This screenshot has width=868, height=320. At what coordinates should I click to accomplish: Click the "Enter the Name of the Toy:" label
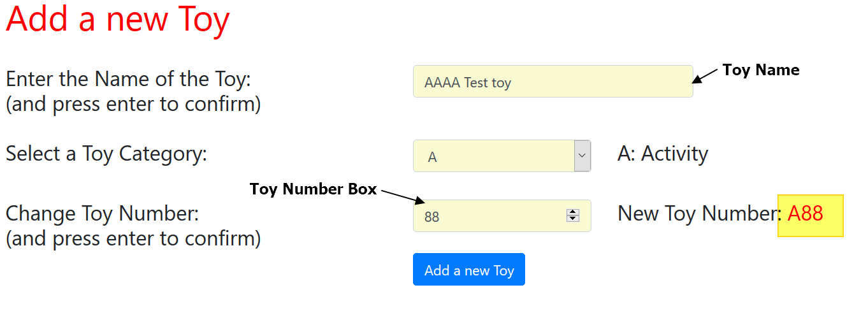coord(129,80)
